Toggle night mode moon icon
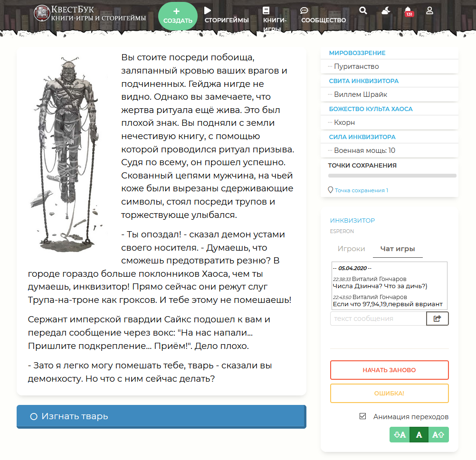The height and width of the screenshot is (460, 476). point(386,11)
